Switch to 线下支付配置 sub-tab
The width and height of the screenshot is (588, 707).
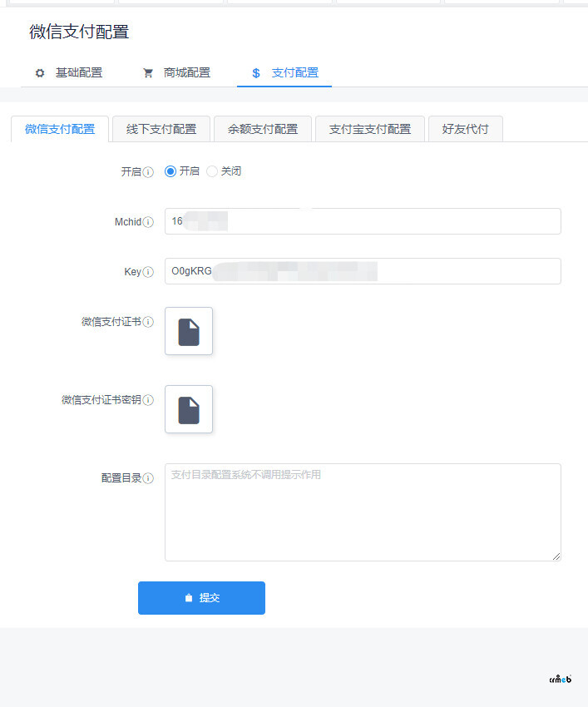point(161,129)
